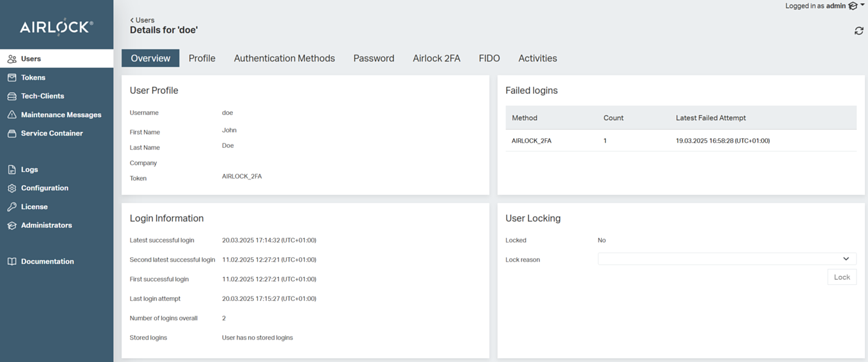The width and height of the screenshot is (868, 362).
Task: Click the Logs document icon
Action: [12, 170]
